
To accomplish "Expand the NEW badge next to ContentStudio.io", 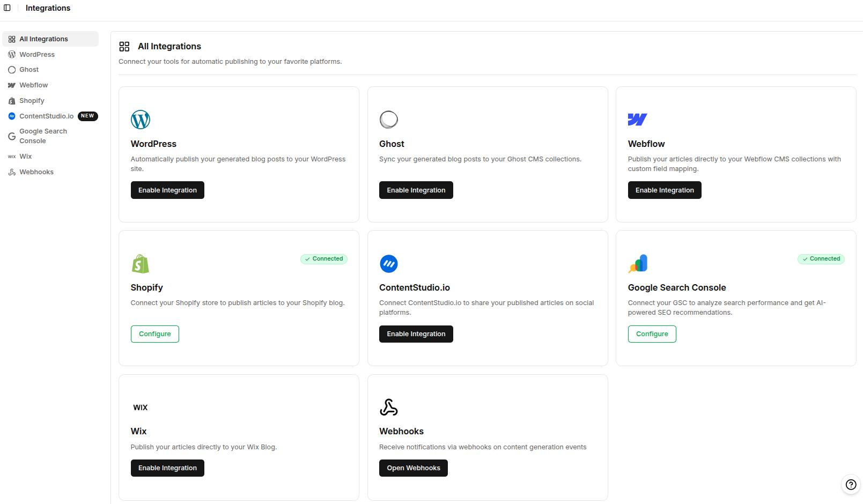I will click(88, 116).
